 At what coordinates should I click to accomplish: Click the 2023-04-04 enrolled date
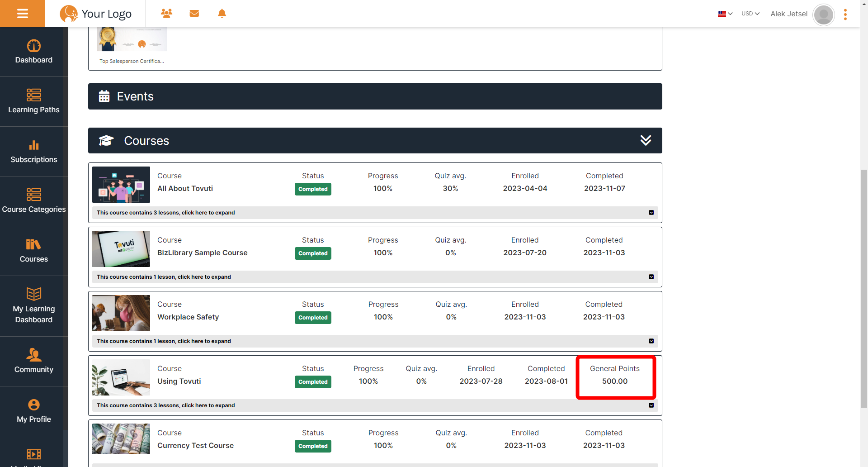click(x=525, y=188)
